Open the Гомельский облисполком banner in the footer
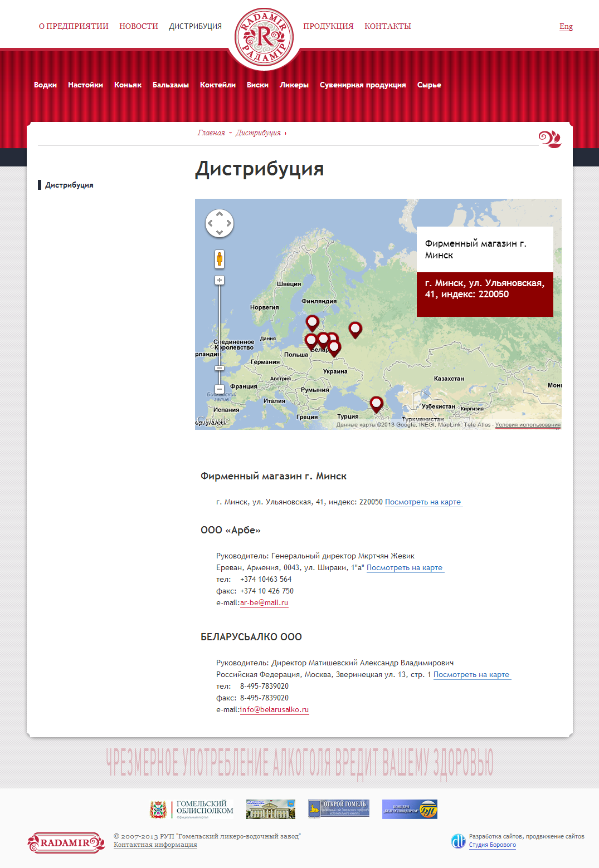This screenshot has height=868, width=599. [192, 809]
